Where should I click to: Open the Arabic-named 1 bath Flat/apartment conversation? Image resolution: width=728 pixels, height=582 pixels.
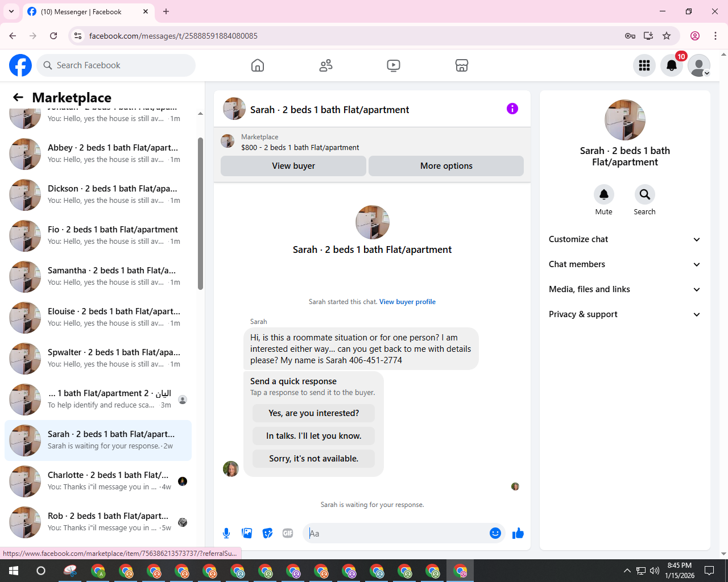98,400
